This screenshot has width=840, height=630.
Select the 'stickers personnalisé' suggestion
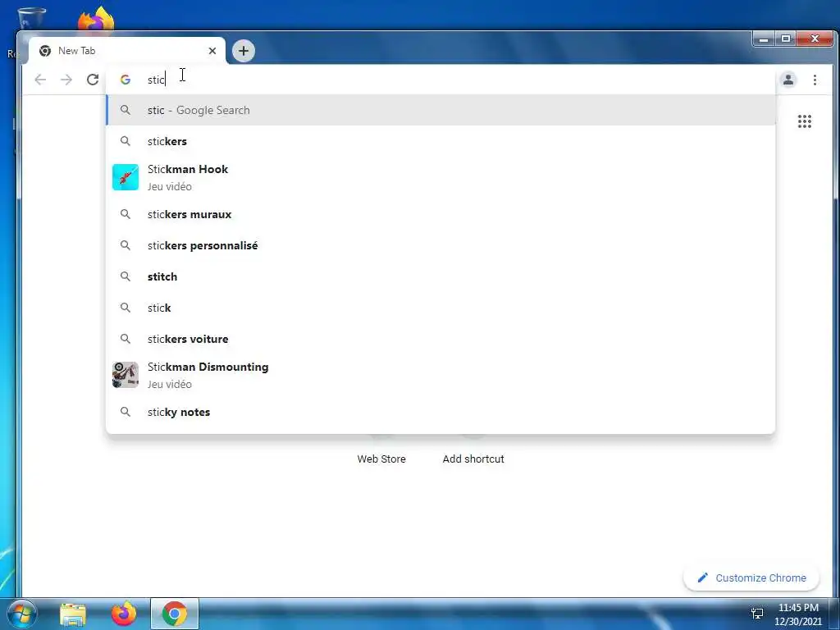pyautogui.click(x=441, y=245)
